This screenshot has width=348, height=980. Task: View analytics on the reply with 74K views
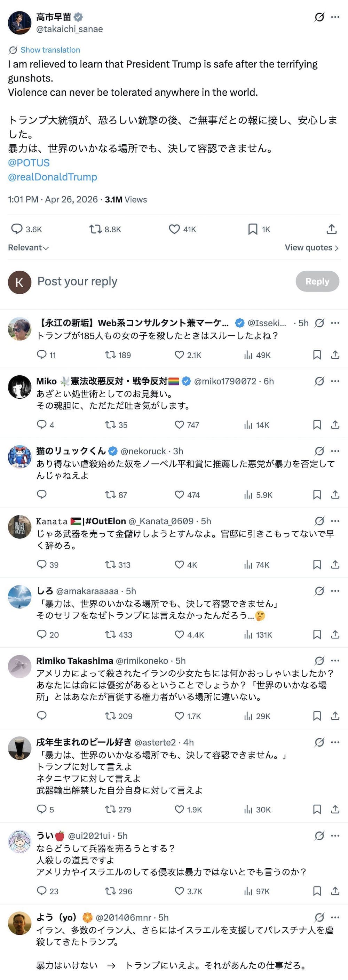coord(248,565)
